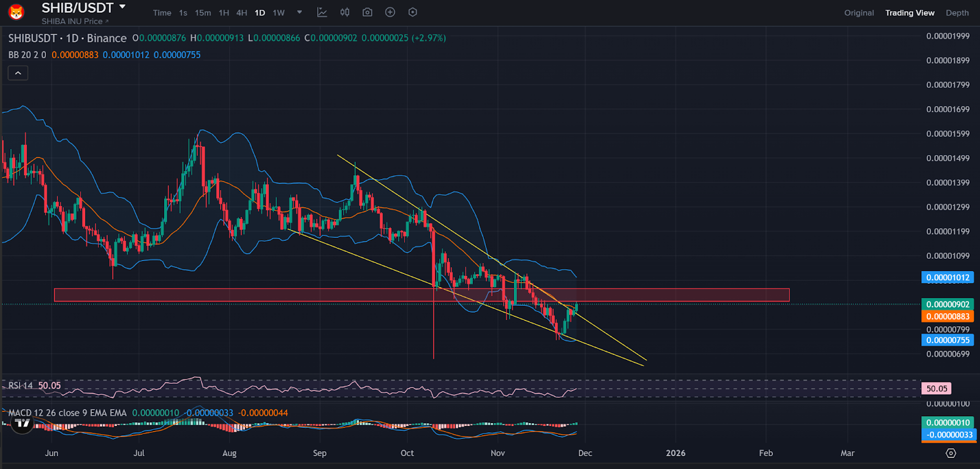Screen dimensions: 980x469
Task: Open the candlestick chart type selector
Action: tap(345, 12)
